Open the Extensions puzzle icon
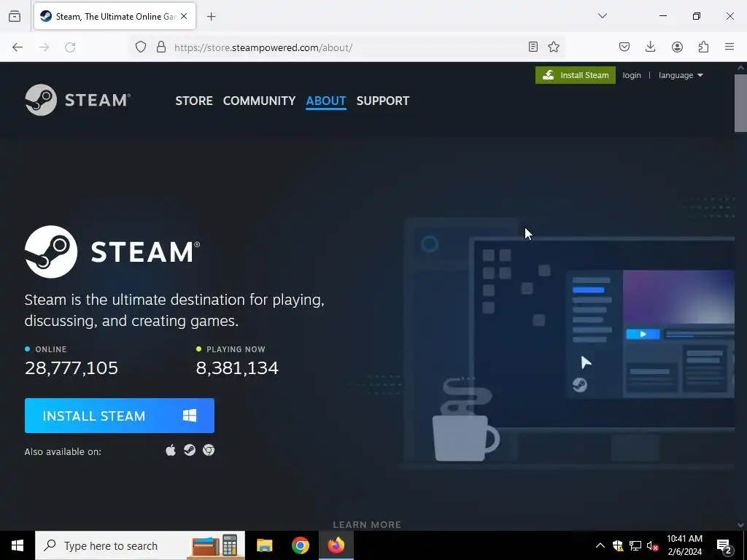 point(703,47)
